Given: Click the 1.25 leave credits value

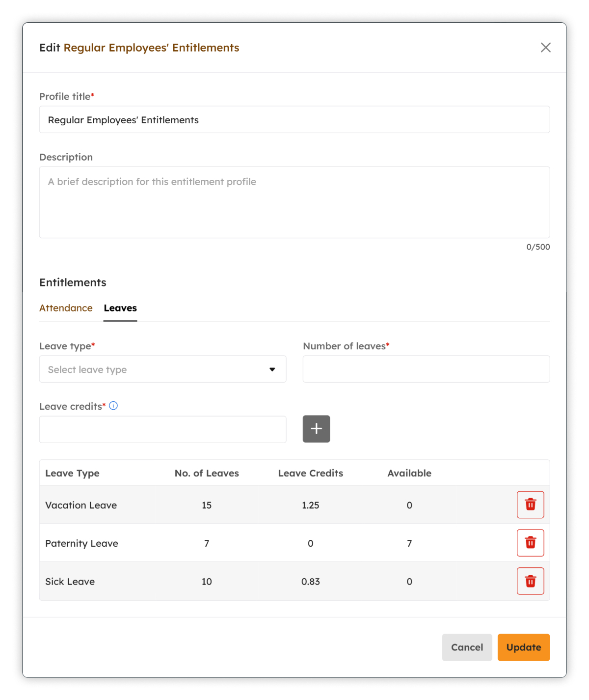Looking at the screenshot, I should 310,505.
